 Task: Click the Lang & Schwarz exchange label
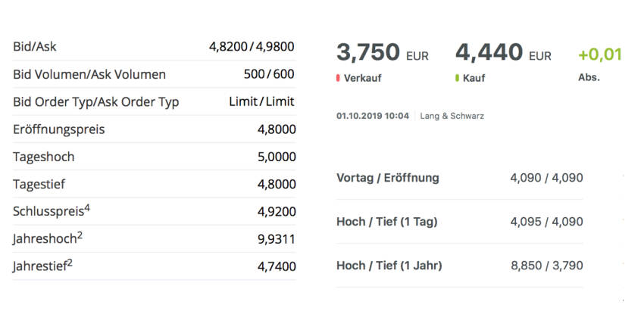point(454,116)
